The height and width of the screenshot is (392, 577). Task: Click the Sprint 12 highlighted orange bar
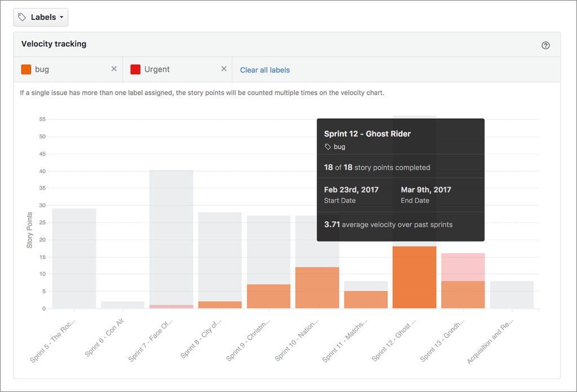tap(414, 277)
